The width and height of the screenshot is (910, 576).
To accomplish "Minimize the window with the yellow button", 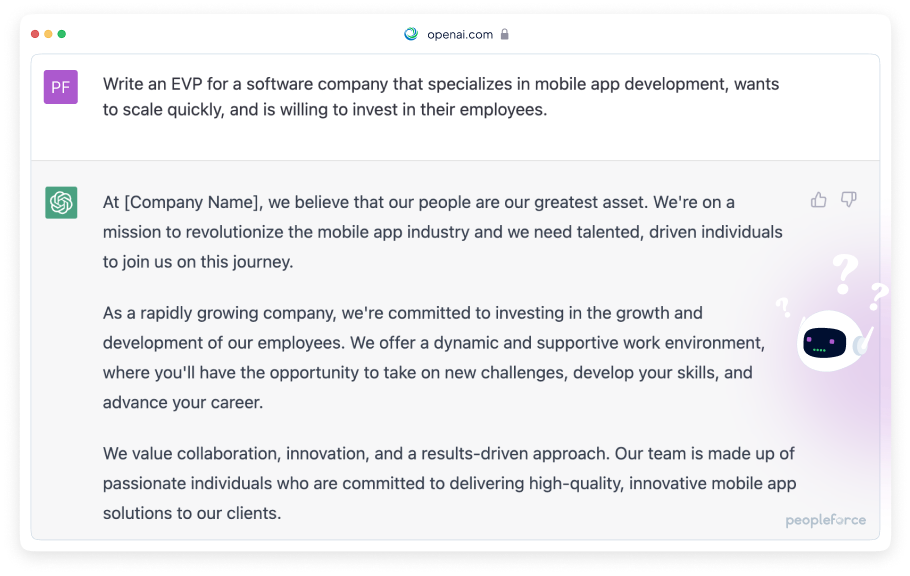I will (x=48, y=34).
